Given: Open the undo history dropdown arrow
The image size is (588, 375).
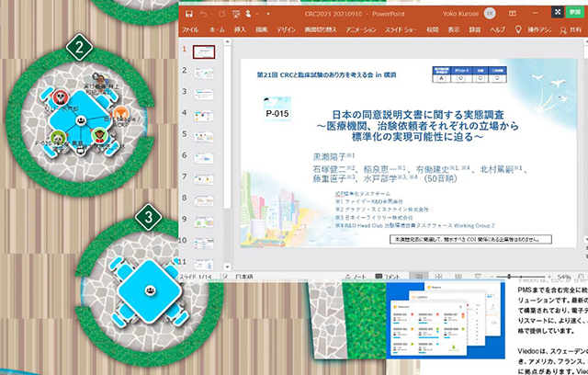Looking at the screenshot, I should (212, 15).
